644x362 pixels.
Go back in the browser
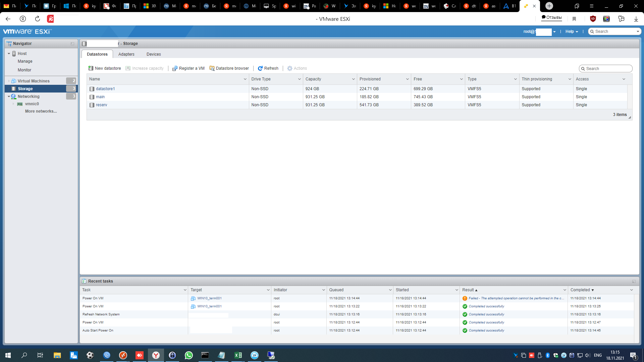pos(8,19)
